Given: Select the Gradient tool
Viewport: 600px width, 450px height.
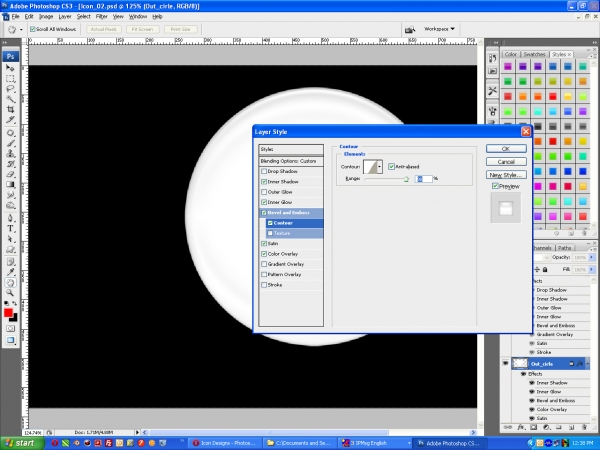Looking at the screenshot, I should [x=10, y=185].
